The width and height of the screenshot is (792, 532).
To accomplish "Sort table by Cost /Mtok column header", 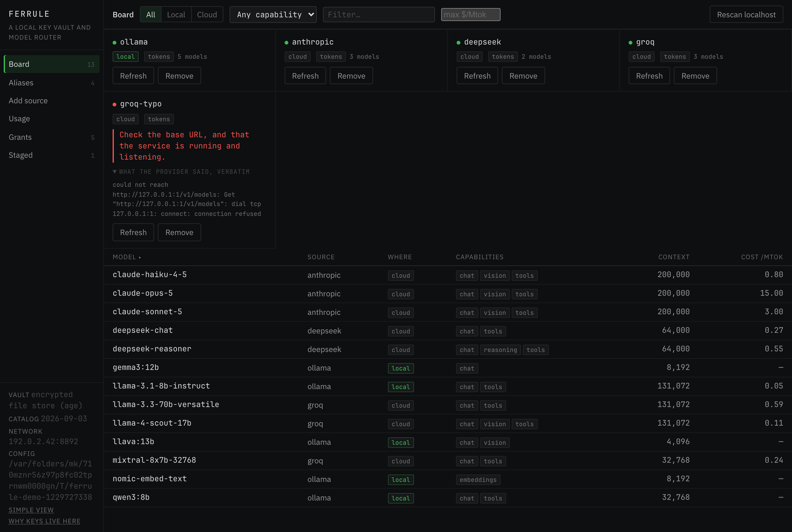I will [x=762, y=257].
